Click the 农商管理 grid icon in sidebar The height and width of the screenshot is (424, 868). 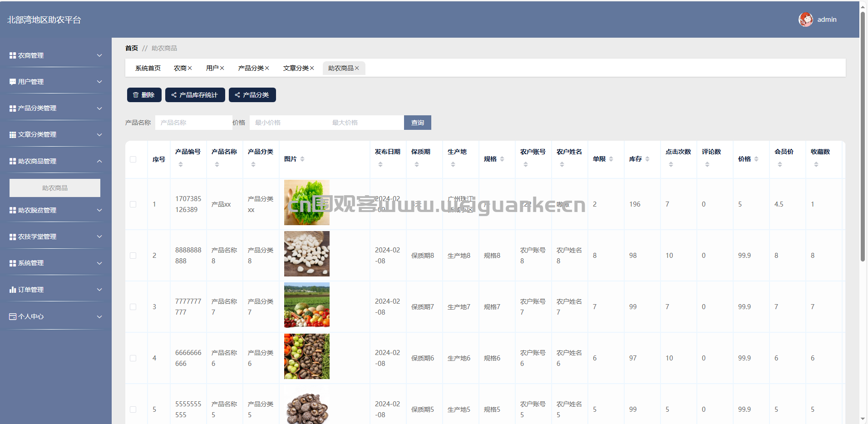click(x=13, y=55)
